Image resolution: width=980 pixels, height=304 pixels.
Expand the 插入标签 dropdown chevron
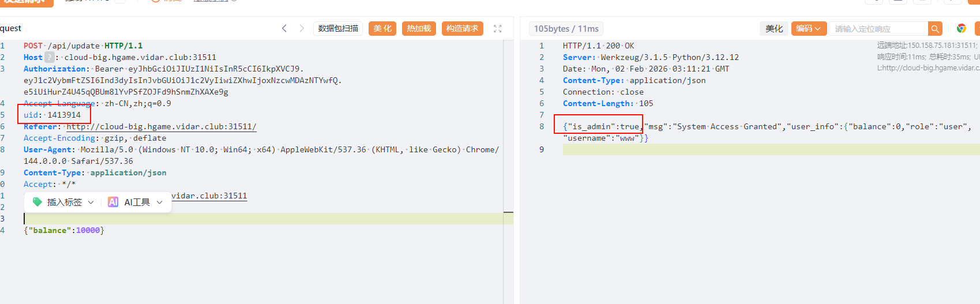tap(91, 202)
